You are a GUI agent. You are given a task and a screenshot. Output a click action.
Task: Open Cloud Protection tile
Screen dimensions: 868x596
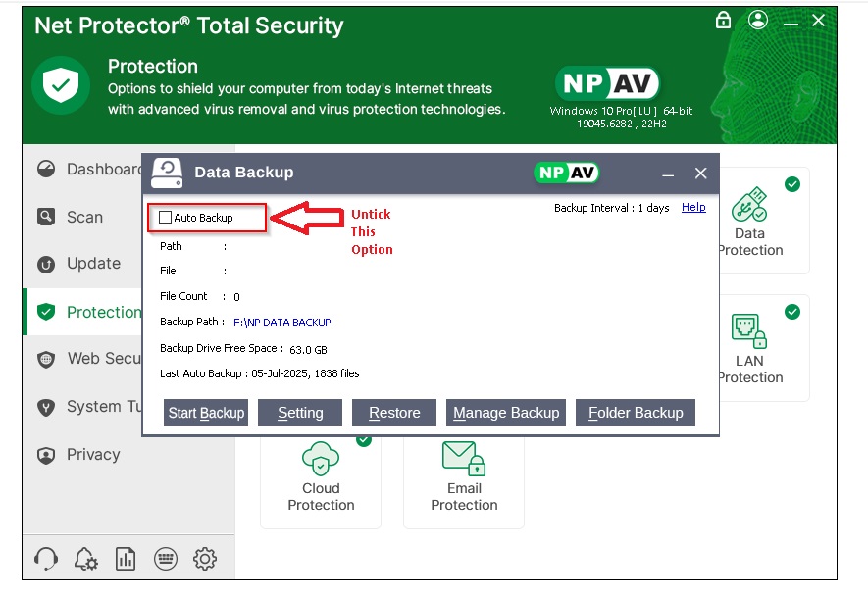point(321,480)
